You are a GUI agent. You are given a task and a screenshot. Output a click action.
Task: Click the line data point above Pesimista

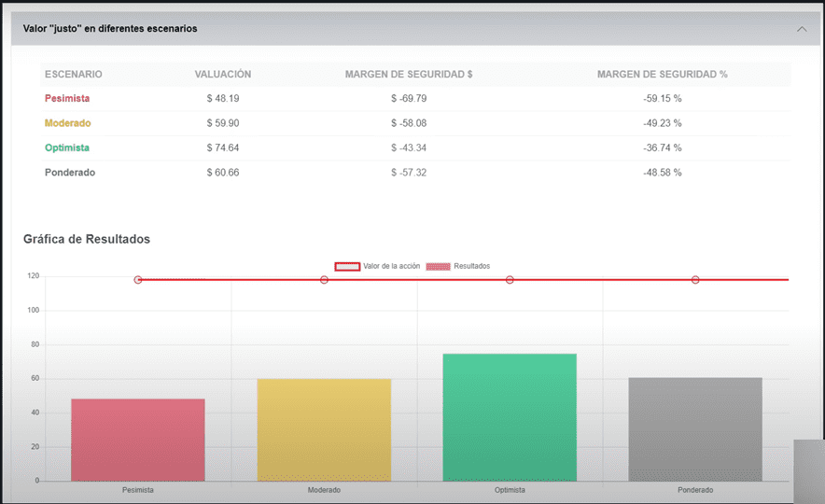point(138,280)
